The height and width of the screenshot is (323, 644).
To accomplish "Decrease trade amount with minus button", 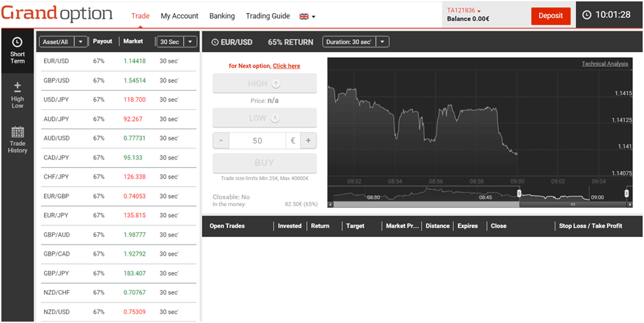I will (221, 141).
